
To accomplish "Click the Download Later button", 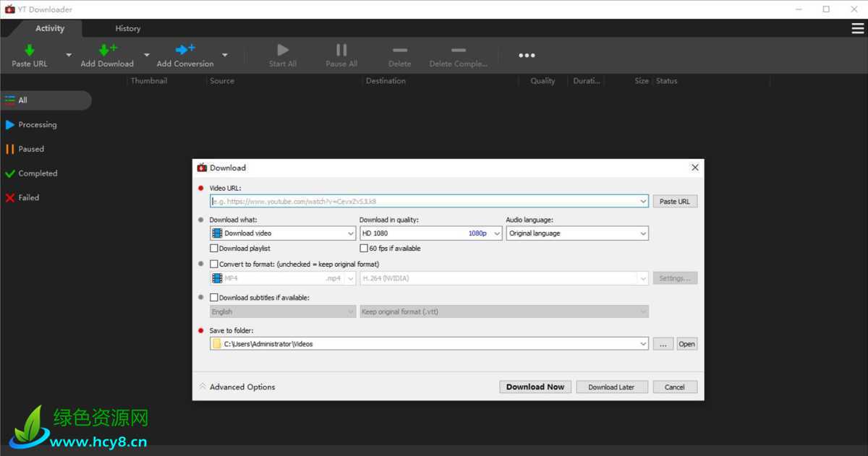I will pos(611,387).
